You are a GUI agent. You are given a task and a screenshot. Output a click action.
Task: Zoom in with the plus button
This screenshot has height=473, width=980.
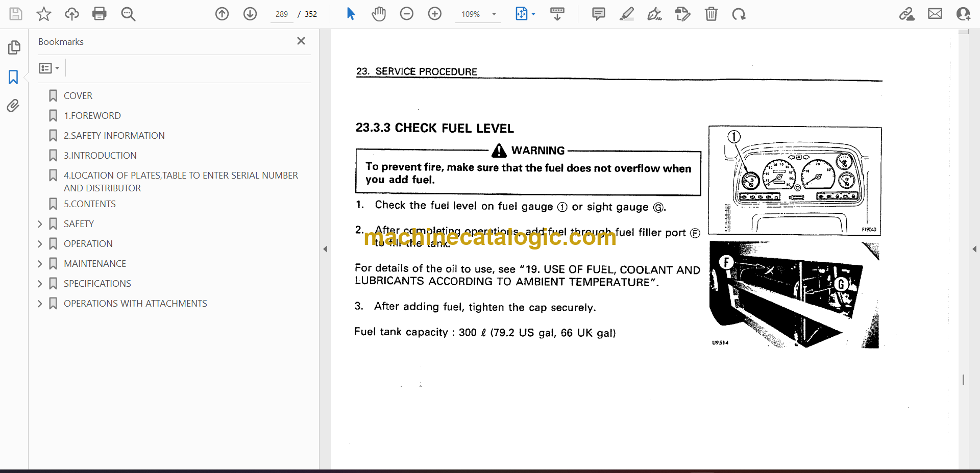pyautogui.click(x=435, y=14)
